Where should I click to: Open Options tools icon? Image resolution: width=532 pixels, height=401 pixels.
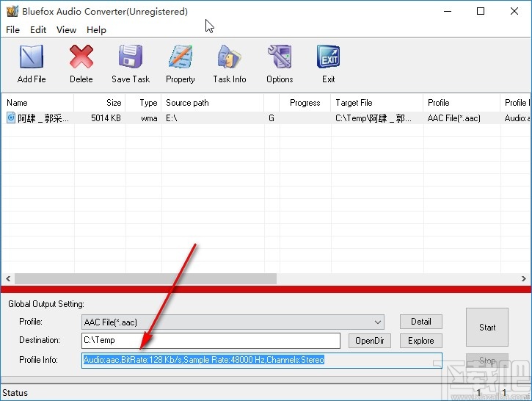point(280,57)
